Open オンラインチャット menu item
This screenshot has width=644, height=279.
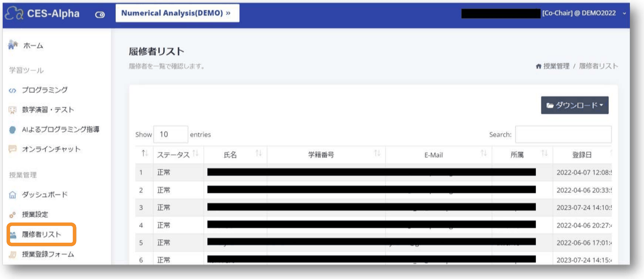(51, 149)
